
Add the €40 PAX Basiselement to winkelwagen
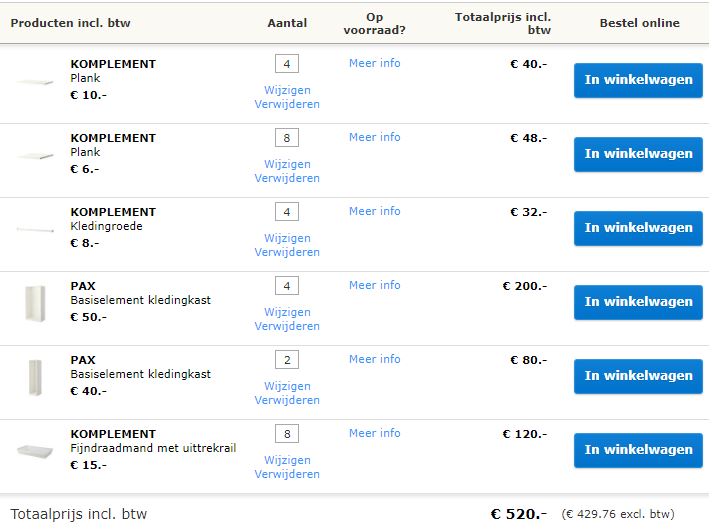tap(638, 376)
